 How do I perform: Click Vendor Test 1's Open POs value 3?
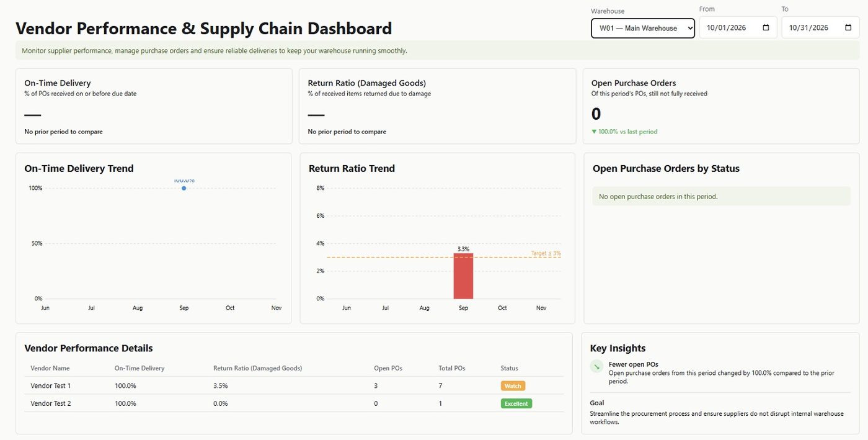tap(376, 386)
